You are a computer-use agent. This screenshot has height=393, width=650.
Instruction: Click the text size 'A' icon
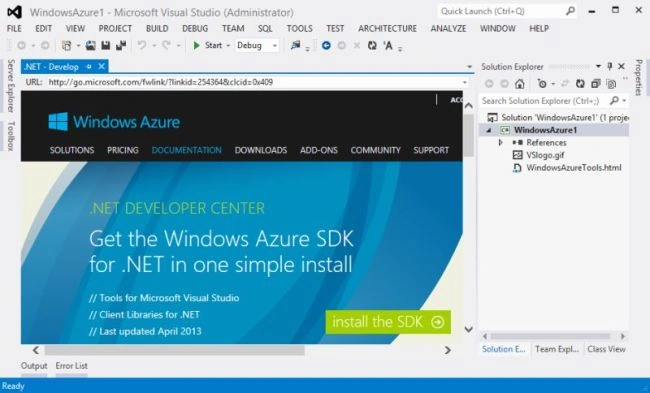(388, 45)
